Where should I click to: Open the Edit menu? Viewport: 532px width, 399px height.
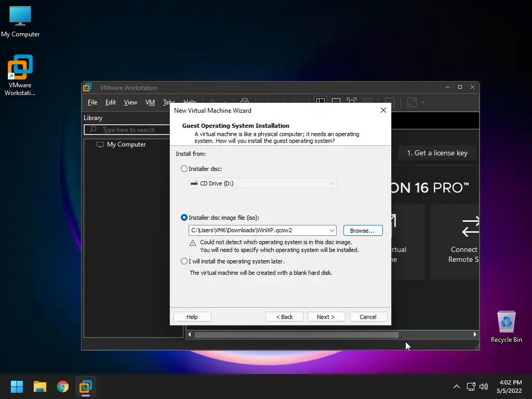point(110,102)
